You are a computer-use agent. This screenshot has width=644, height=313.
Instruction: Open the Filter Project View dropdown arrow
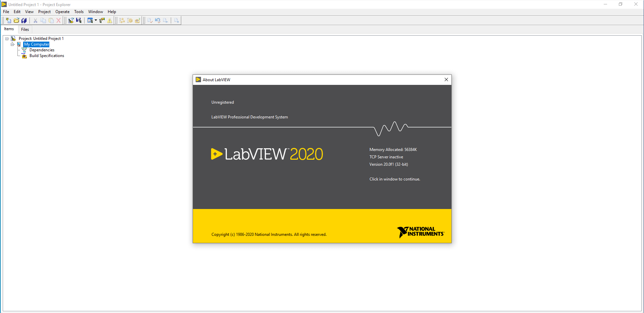tap(96, 20)
